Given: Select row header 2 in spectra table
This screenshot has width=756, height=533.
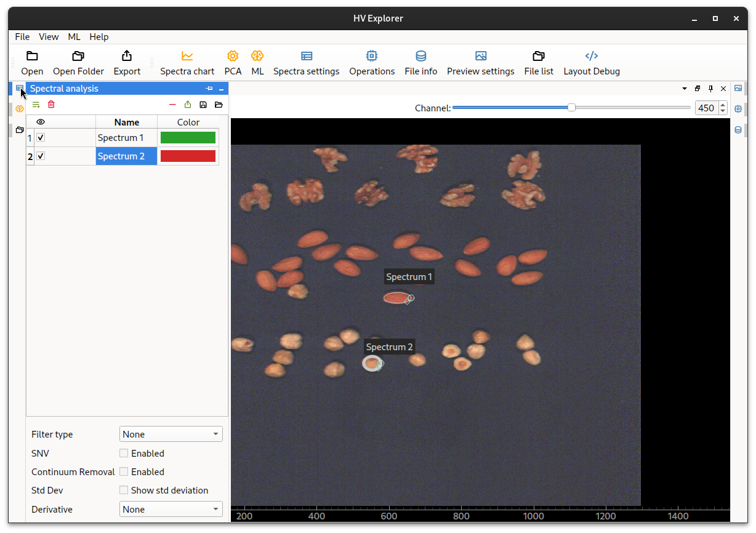Looking at the screenshot, I should pyautogui.click(x=30, y=156).
